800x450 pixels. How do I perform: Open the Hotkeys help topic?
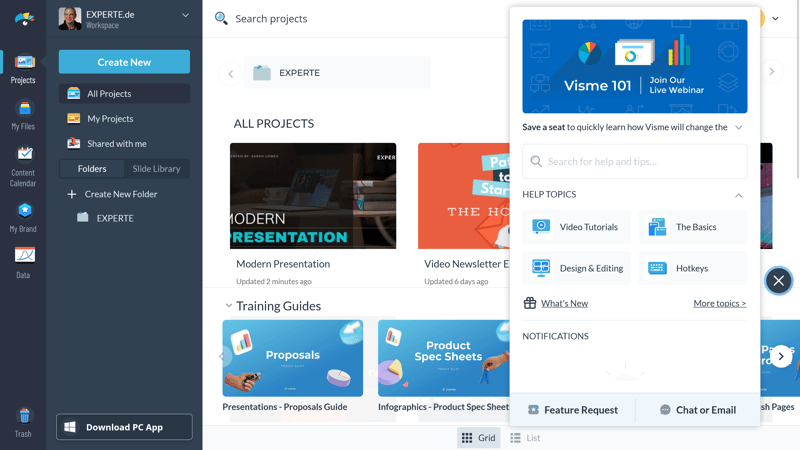pos(693,268)
